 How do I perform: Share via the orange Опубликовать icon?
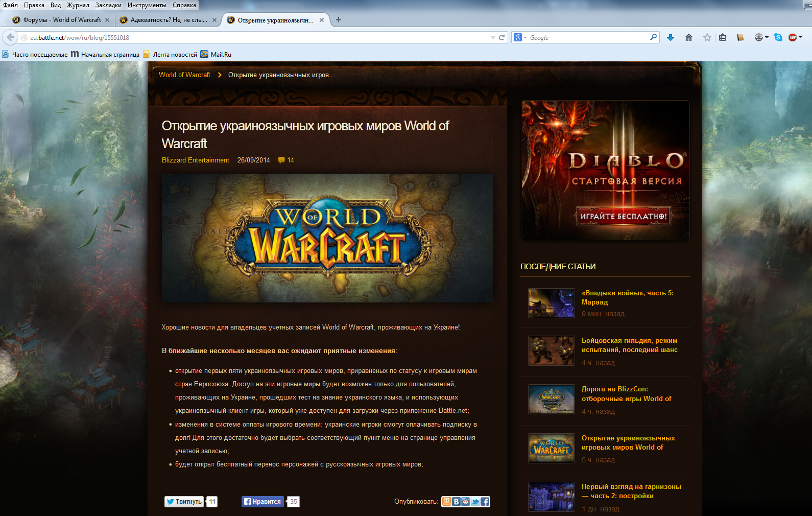446,502
